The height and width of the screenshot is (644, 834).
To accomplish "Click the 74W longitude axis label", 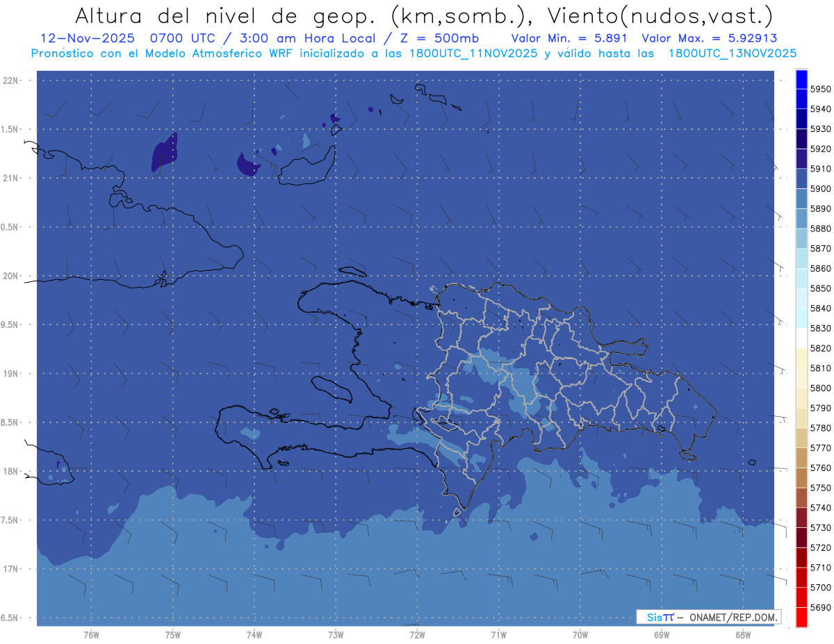I will point(254,635).
